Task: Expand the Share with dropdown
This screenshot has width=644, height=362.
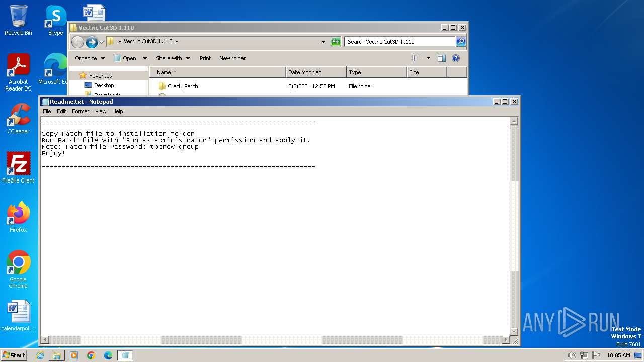Action: [x=173, y=58]
